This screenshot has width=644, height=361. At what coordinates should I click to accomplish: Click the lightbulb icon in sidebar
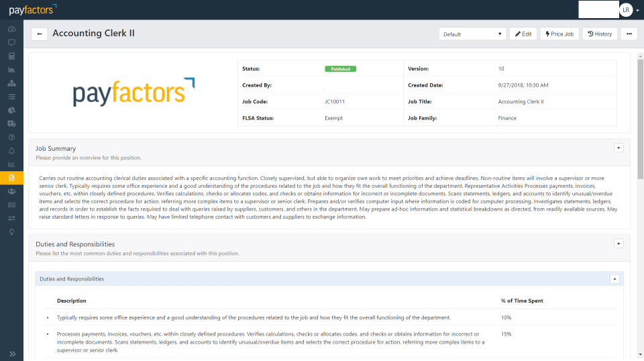click(x=11, y=231)
